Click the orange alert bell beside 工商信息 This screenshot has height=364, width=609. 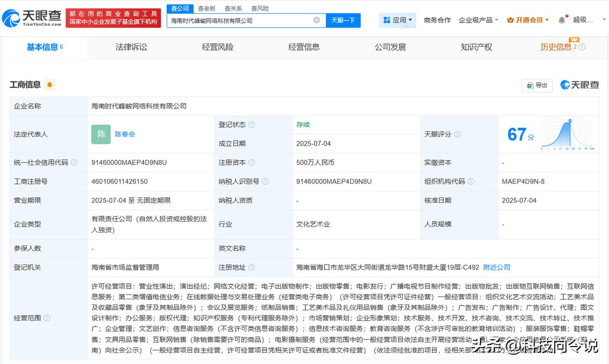click(50, 85)
